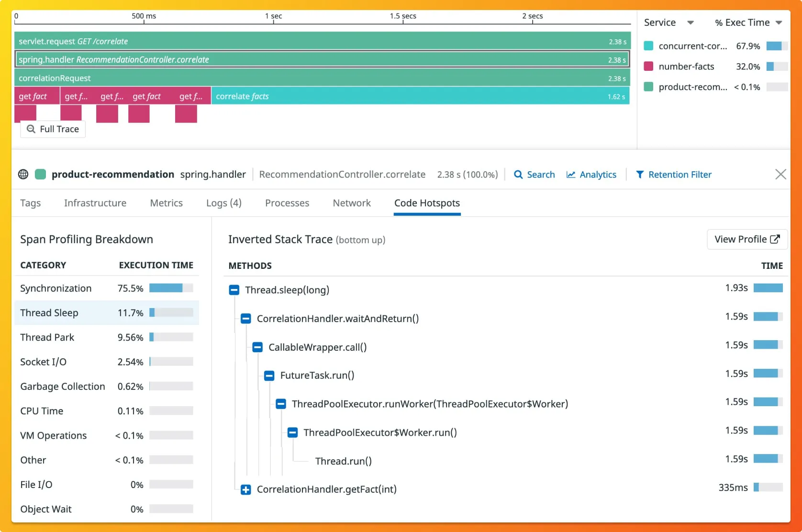Click the external link icon on View Profile
The width and height of the screenshot is (802, 532).
click(x=775, y=239)
